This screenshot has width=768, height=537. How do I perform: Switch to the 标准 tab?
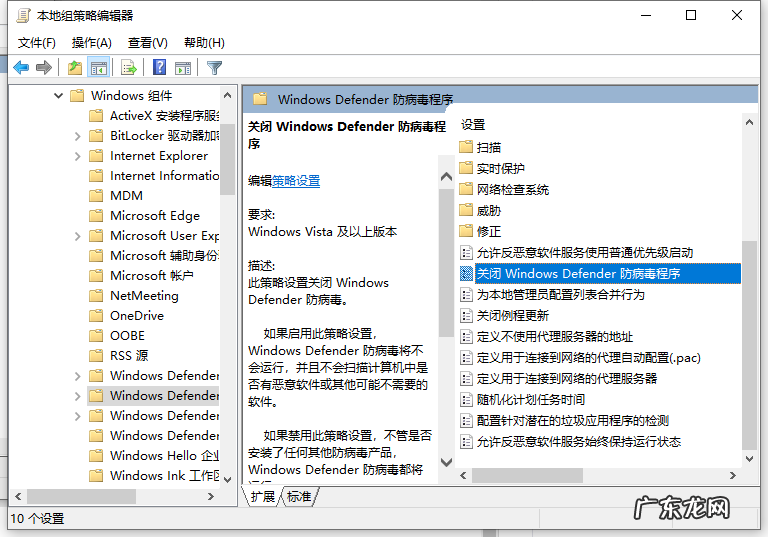click(x=299, y=496)
